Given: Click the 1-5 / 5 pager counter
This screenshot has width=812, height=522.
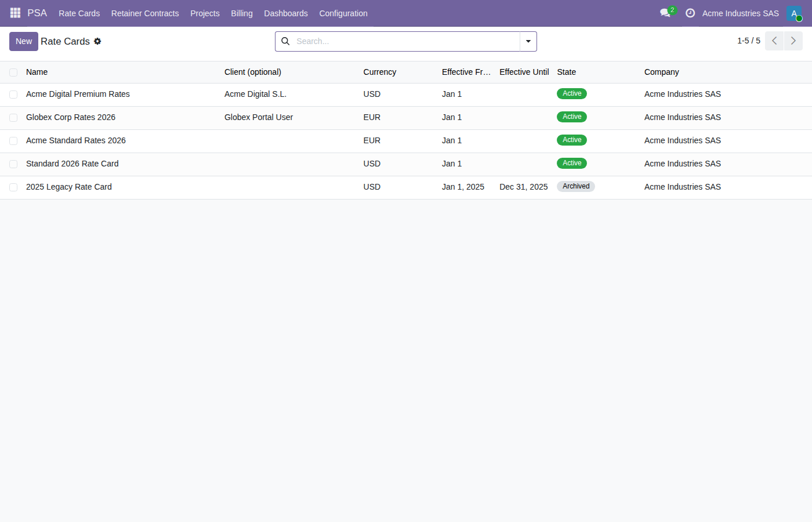Looking at the screenshot, I should tap(749, 41).
